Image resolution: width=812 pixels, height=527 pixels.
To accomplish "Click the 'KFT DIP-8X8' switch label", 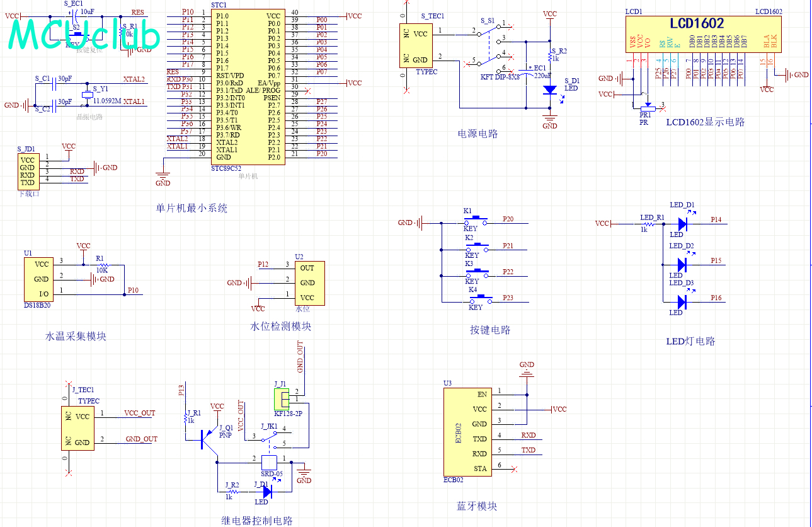I will (x=500, y=76).
